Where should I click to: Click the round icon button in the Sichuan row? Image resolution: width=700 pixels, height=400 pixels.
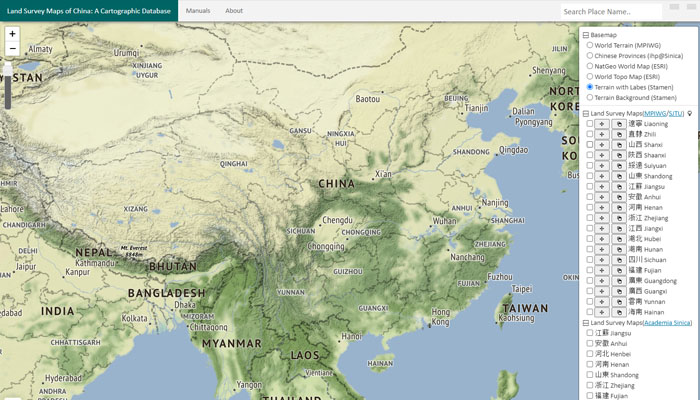(x=619, y=260)
